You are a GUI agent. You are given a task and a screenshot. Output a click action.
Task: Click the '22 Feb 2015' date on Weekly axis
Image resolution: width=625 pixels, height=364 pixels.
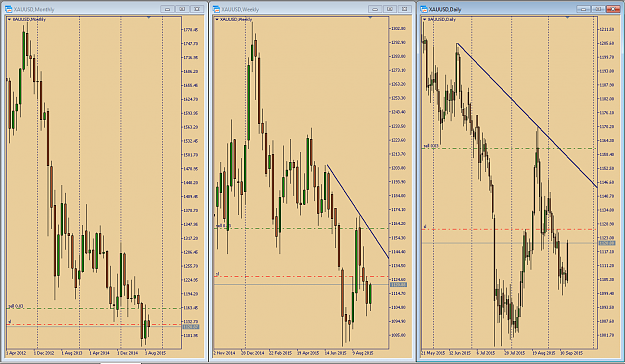click(x=280, y=352)
